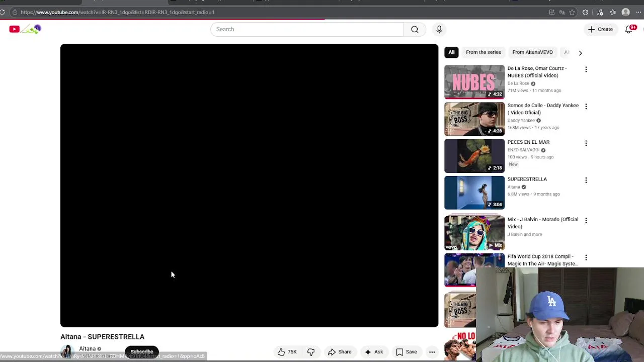Subscribe to Aitana channel

click(x=142, y=352)
